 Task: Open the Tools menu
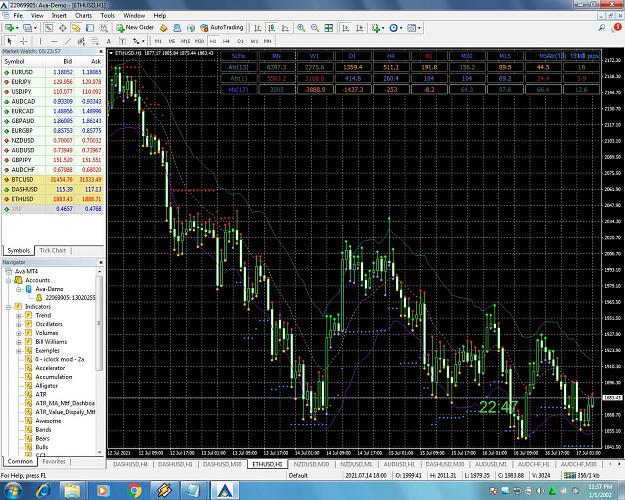[107, 16]
